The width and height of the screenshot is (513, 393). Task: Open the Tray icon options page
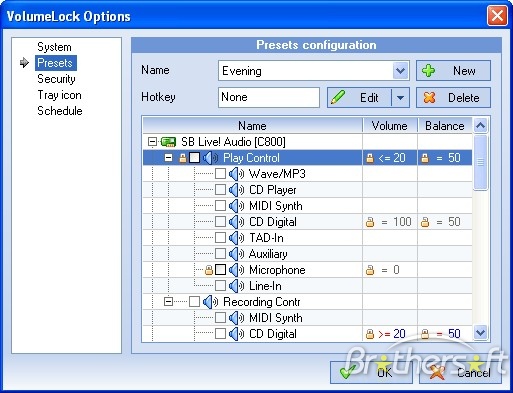(x=59, y=95)
